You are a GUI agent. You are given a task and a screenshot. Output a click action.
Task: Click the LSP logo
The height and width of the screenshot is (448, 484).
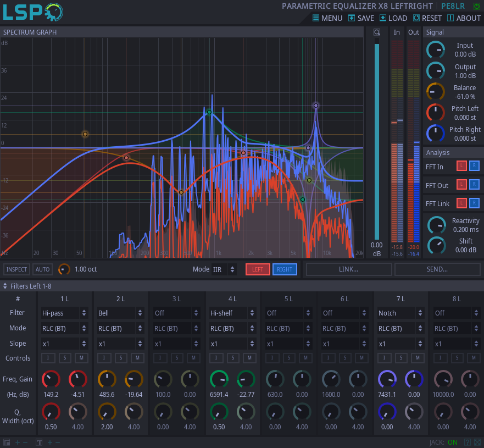(x=33, y=12)
